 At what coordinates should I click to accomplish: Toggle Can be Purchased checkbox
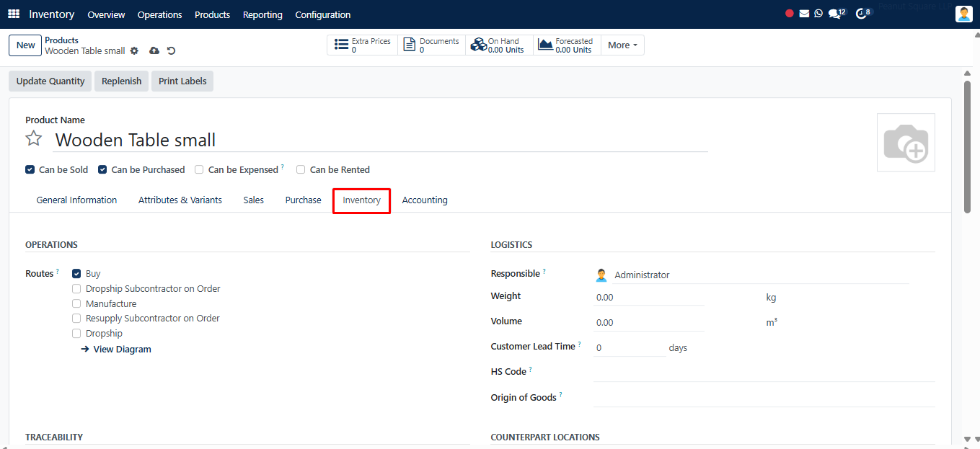pos(102,170)
